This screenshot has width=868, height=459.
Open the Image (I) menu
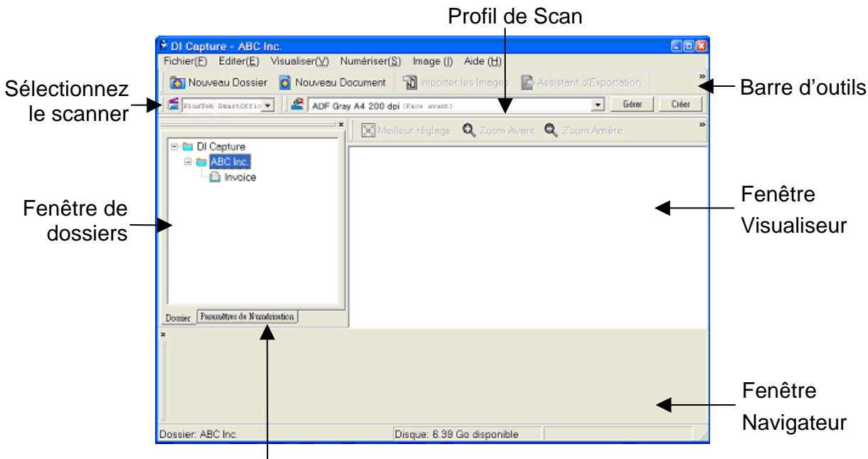point(433,61)
